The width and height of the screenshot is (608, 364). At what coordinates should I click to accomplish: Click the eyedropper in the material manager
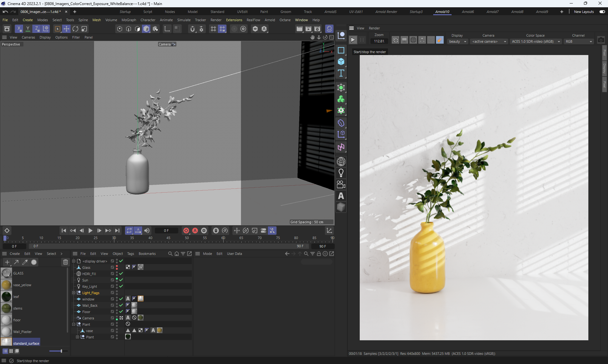pos(25,262)
